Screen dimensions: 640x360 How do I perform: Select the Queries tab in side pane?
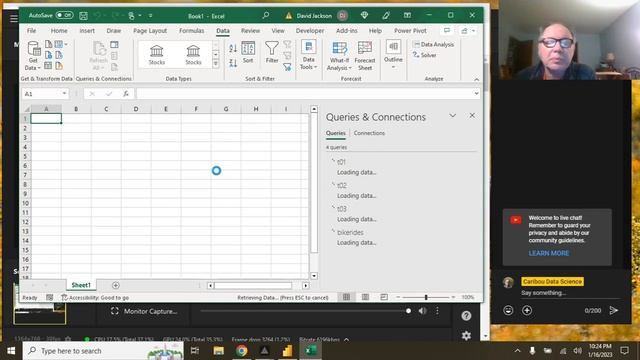point(336,133)
